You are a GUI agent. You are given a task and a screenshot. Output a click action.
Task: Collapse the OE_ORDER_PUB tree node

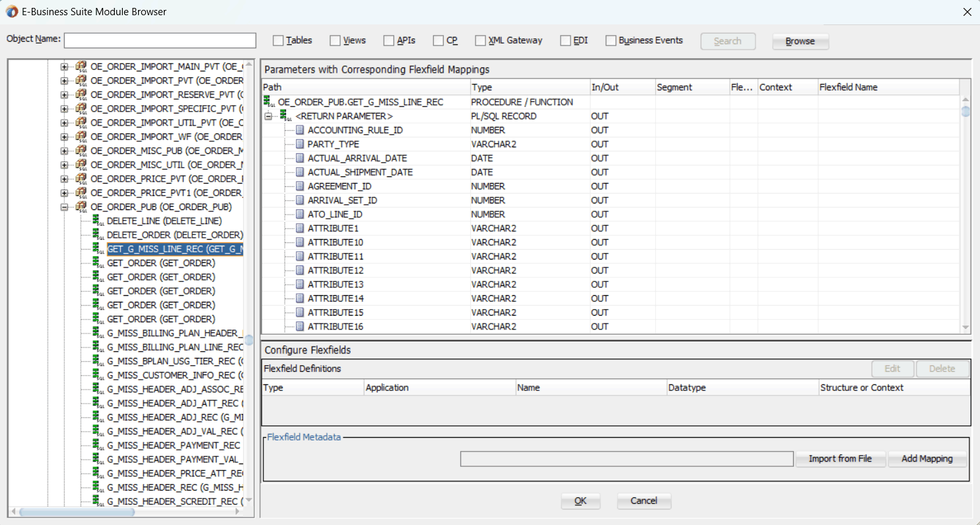(x=65, y=207)
